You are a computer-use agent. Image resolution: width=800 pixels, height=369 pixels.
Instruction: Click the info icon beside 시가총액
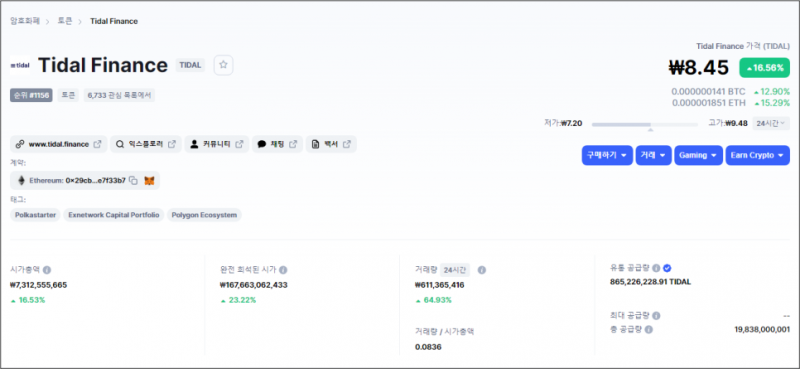(x=47, y=270)
